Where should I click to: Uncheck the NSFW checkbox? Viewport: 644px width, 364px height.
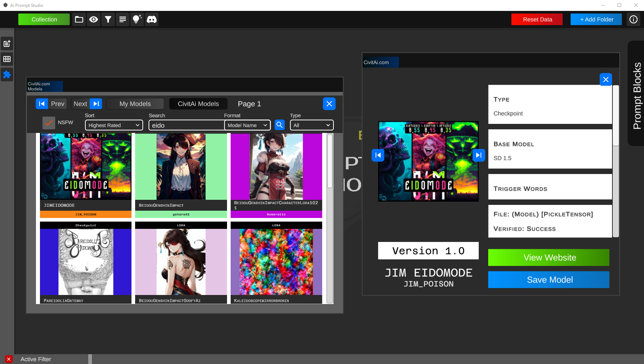pyautogui.click(x=49, y=123)
